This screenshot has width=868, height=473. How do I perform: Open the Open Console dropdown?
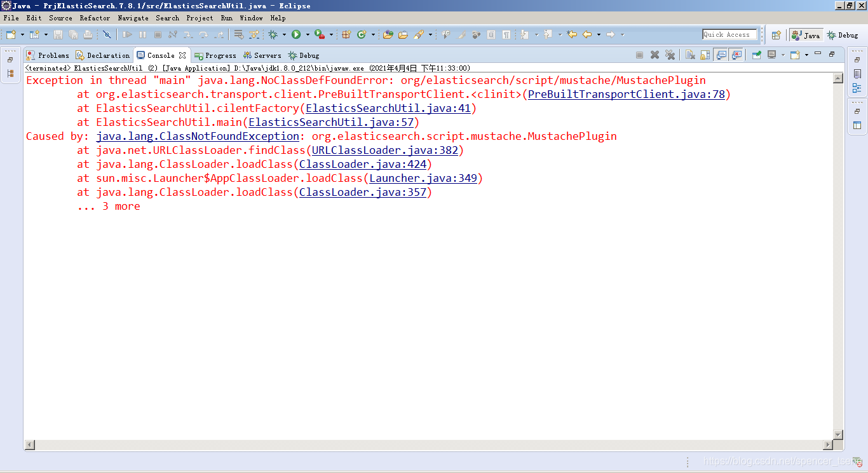[x=806, y=55]
